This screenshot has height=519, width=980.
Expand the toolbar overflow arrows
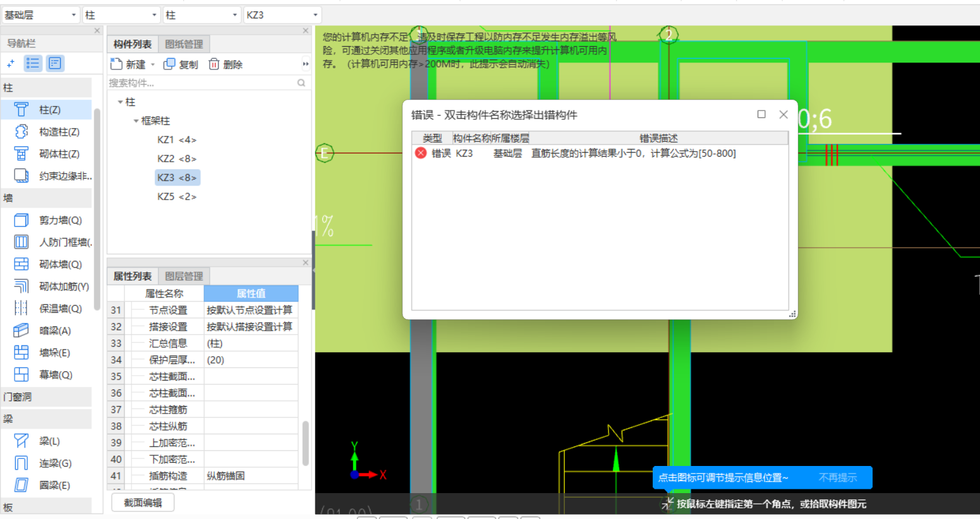click(x=306, y=64)
